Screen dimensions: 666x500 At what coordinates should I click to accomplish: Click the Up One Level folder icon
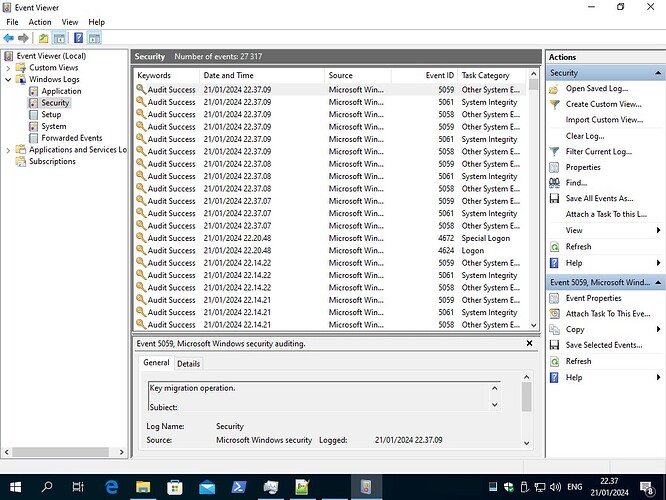click(43, 38)
